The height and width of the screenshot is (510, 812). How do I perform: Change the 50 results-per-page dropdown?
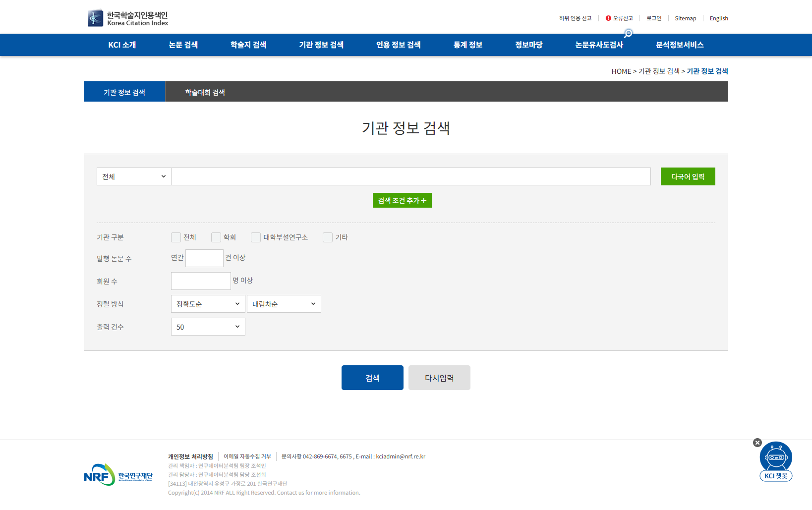[208, 327]
